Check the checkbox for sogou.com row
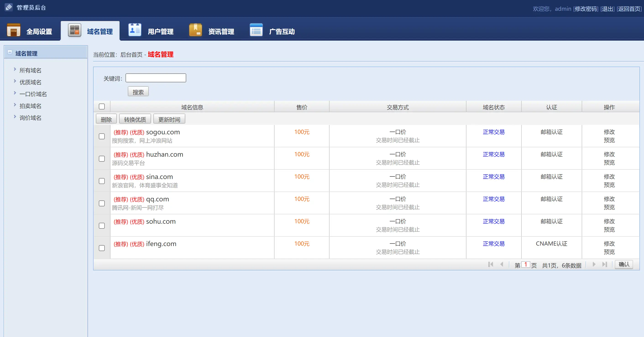 point(102,136)
